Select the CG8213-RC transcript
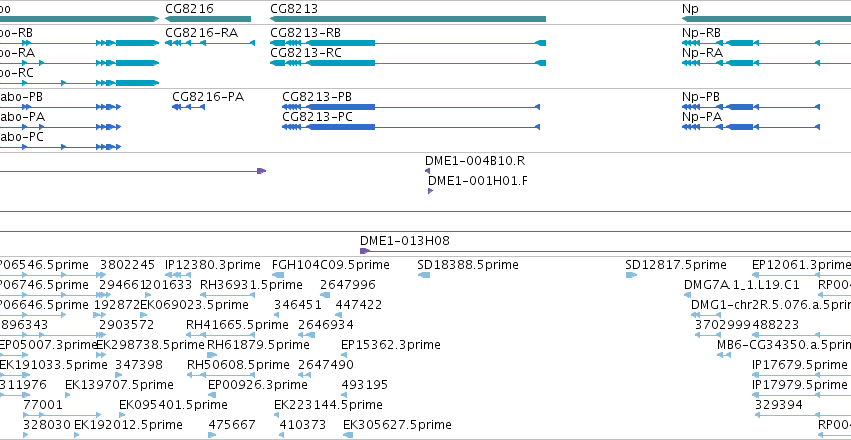Image resolution: width=851 pixels, height=440 pixels. pyautogui.click(x=408, y=63)
